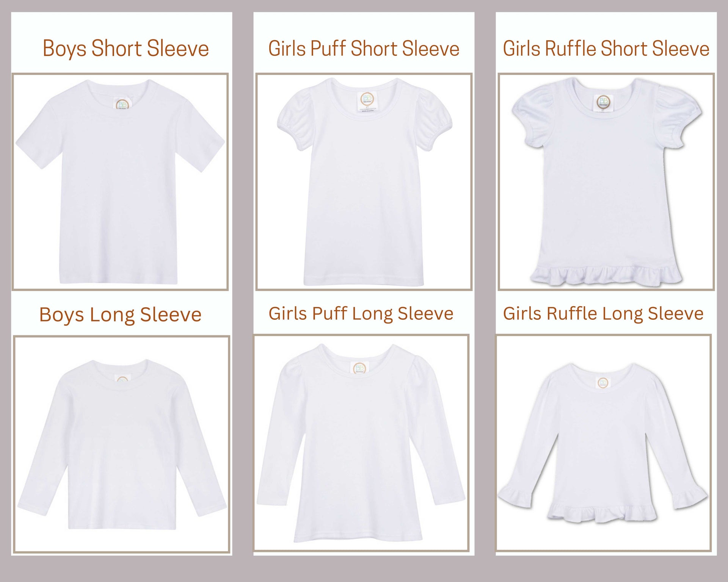This screenshot has height=582, width=728.
Task: Click the 'Girls Ruffle Short Sleeve' heading text
Action: click(x=606, y=49)
